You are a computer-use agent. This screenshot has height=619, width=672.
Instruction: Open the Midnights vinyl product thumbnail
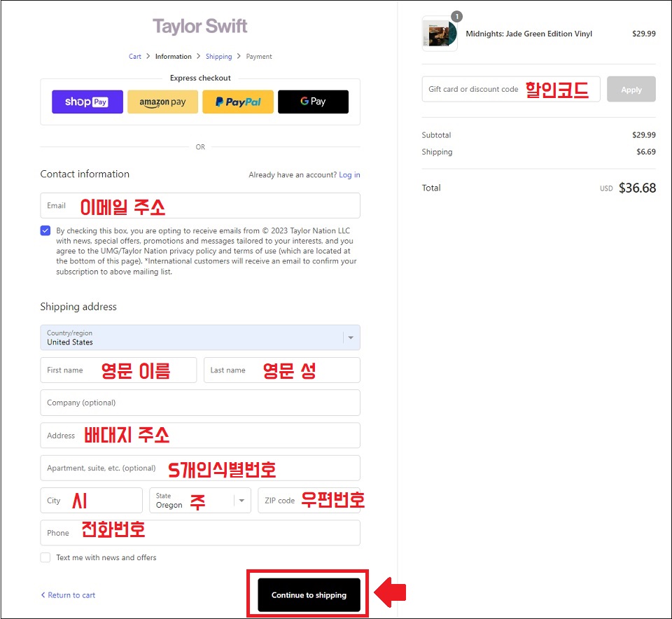pos(440,34)
